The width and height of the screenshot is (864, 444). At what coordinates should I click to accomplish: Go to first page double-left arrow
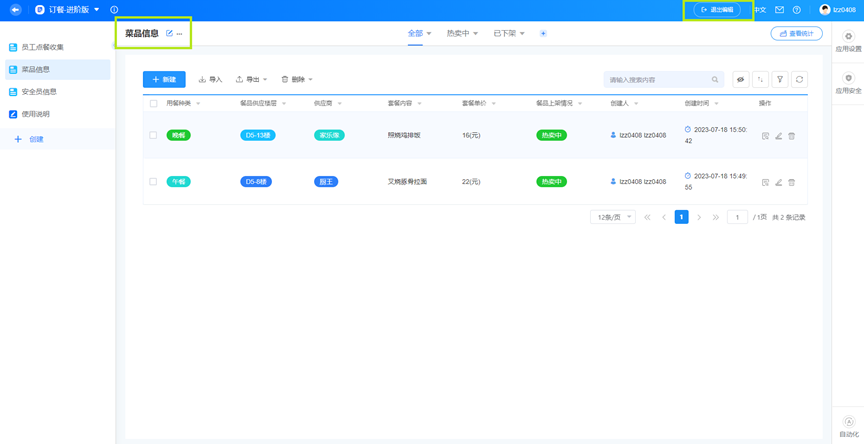tap(647, 217)
